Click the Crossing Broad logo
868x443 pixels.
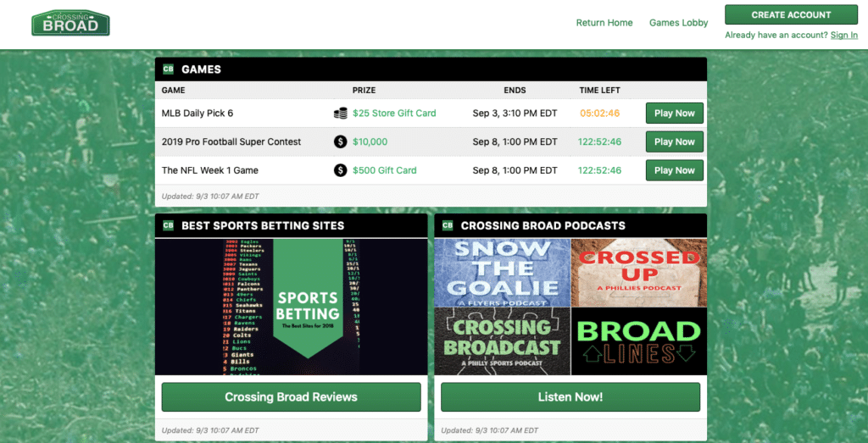coord(70,23)
